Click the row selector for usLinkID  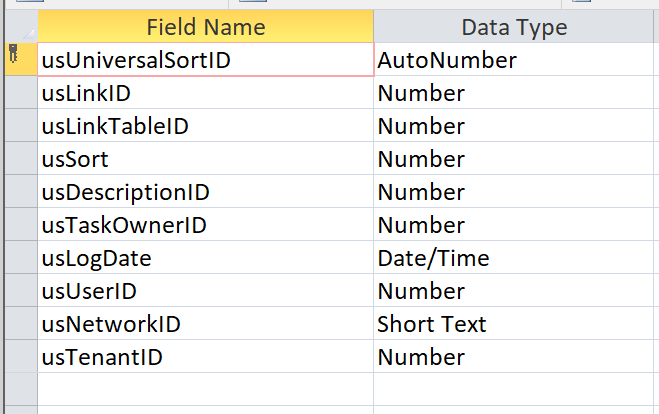point(21,92)
